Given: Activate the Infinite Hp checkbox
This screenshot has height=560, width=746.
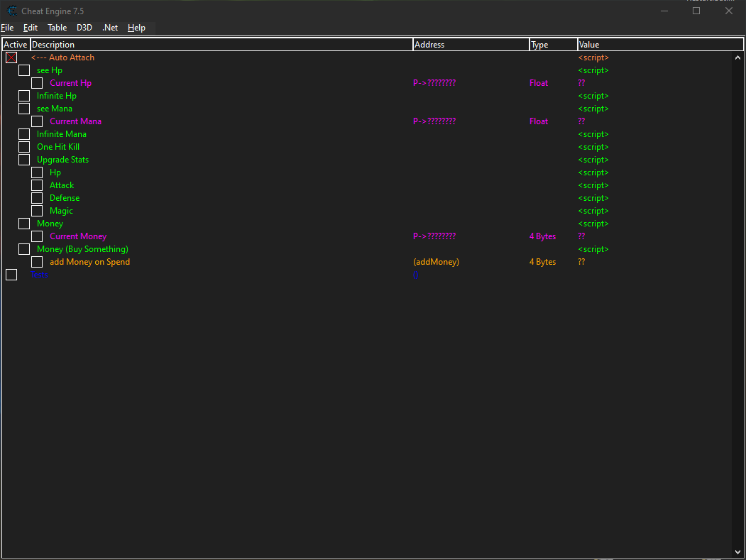Looking at the screenshot, I should 24,96.
